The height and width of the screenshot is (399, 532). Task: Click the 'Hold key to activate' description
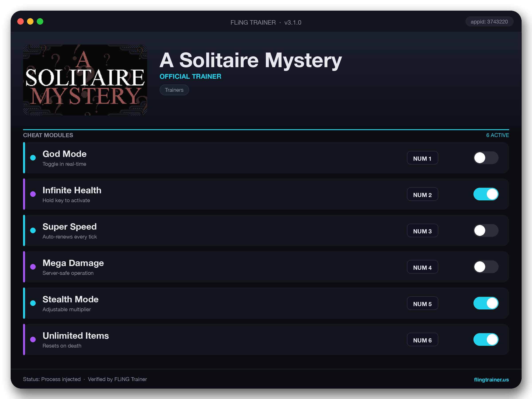(x=66, y=200)
